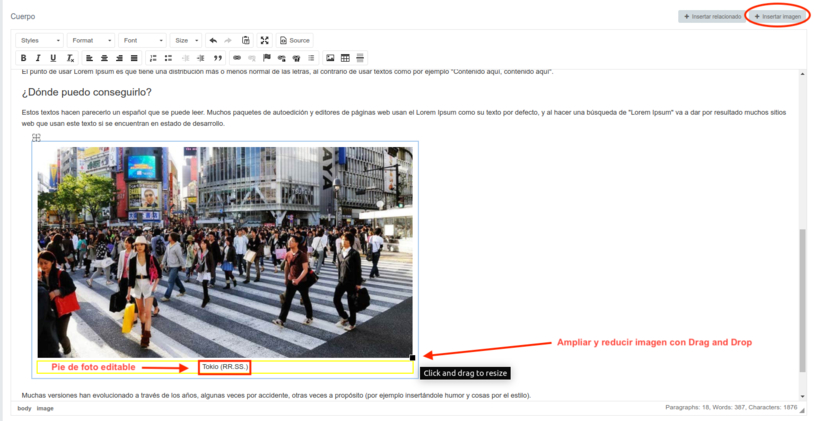Maximize the editor
Image resolution: width=814 pixels, height=421 pixels.
[265, 40]
